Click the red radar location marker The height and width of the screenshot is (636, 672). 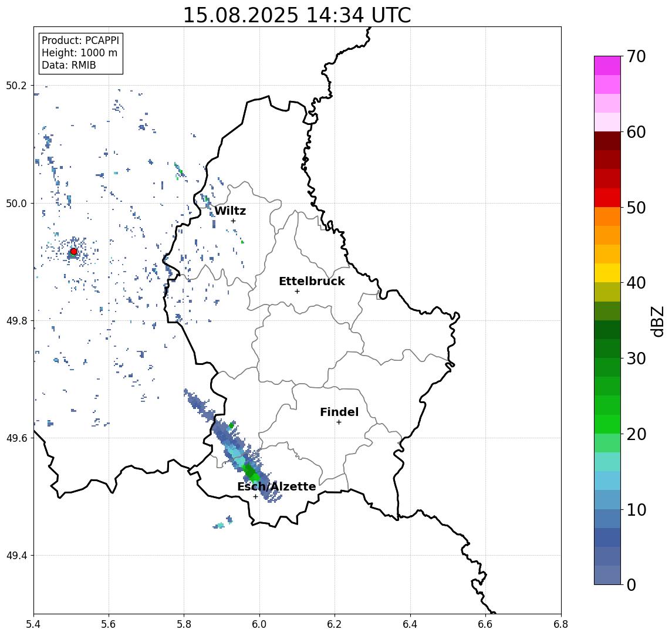(x=74, y=252)
